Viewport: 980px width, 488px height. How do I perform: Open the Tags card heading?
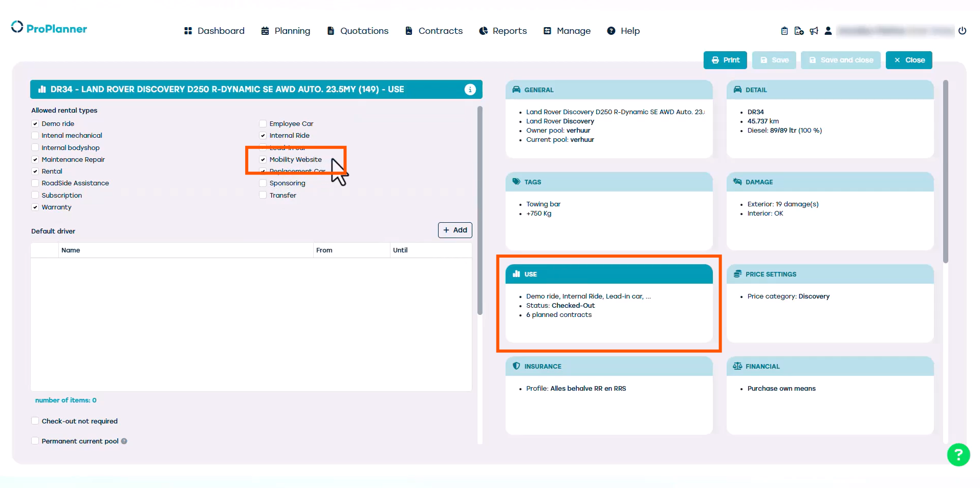(609, 182)
